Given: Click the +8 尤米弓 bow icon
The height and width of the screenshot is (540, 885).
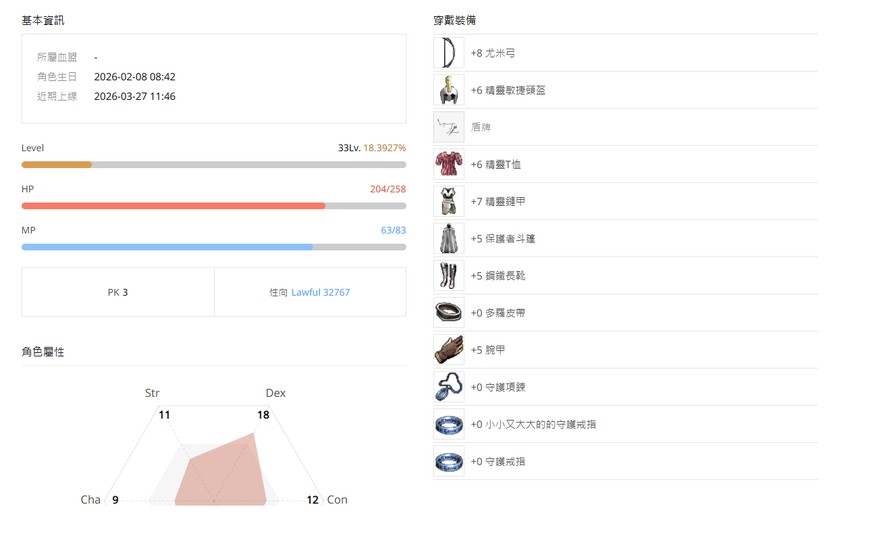Looking at the screenshot, I should pos(448,53).
